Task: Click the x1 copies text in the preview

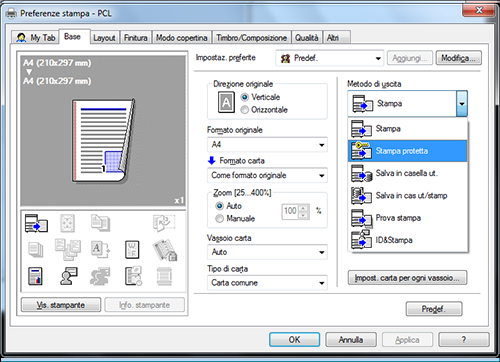Action: click(x=179, y=200)
